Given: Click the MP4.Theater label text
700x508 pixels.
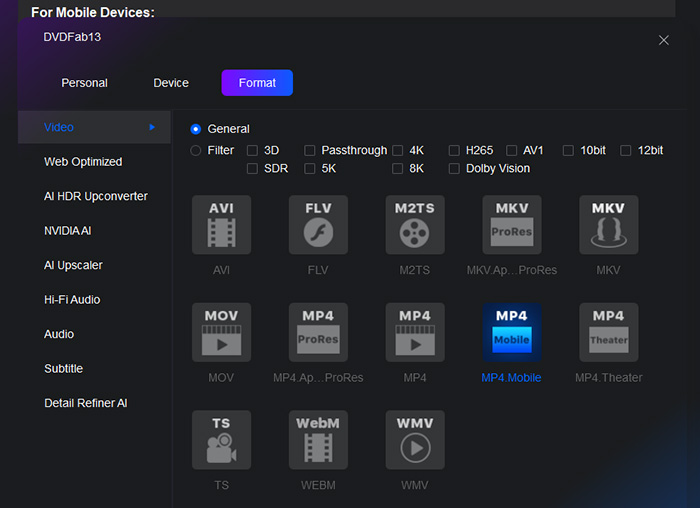Looking at the screenshot, I should click(608, 378).
